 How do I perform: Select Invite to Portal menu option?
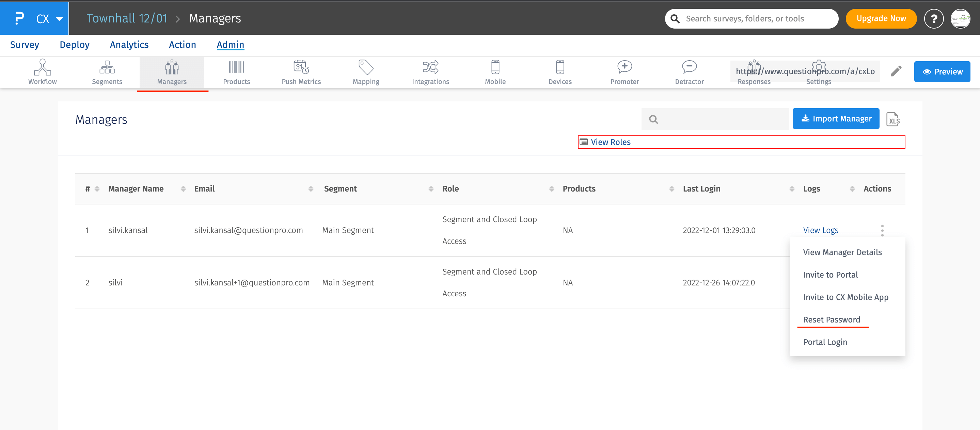point(830,275)
